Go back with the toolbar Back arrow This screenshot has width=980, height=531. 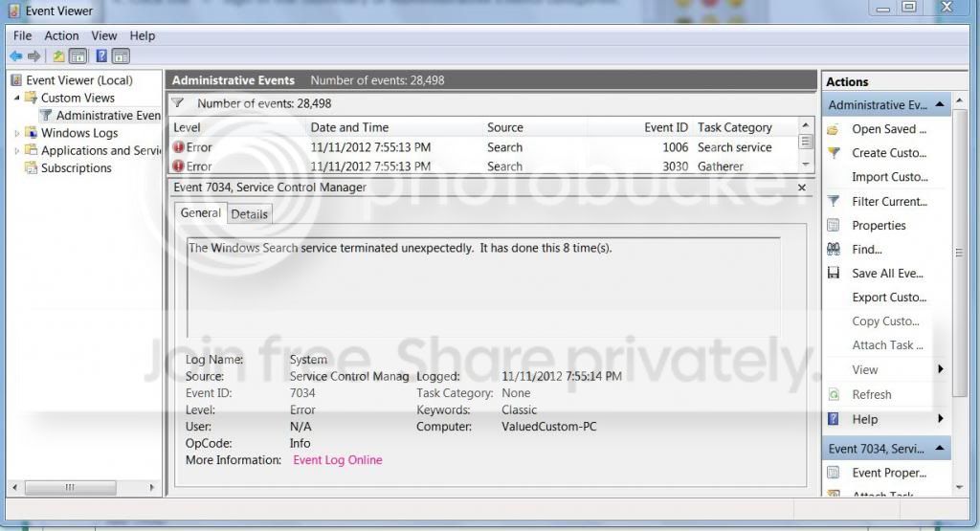pyautogui.click(x=16, y=56)
